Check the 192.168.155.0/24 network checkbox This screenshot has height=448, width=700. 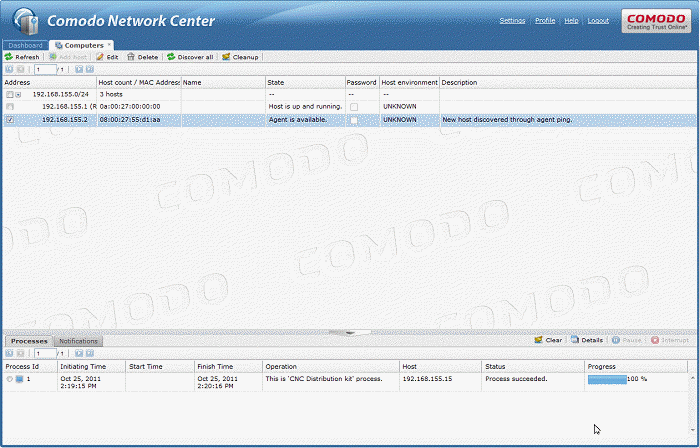(x=10, y=95)
